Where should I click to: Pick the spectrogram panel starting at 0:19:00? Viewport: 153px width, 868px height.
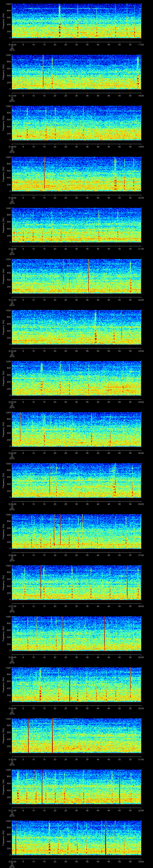(x=77, y=174)
